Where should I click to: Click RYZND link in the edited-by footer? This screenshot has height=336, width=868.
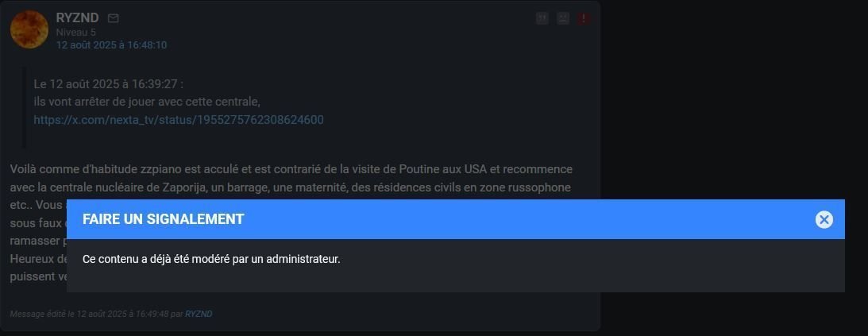199,314
